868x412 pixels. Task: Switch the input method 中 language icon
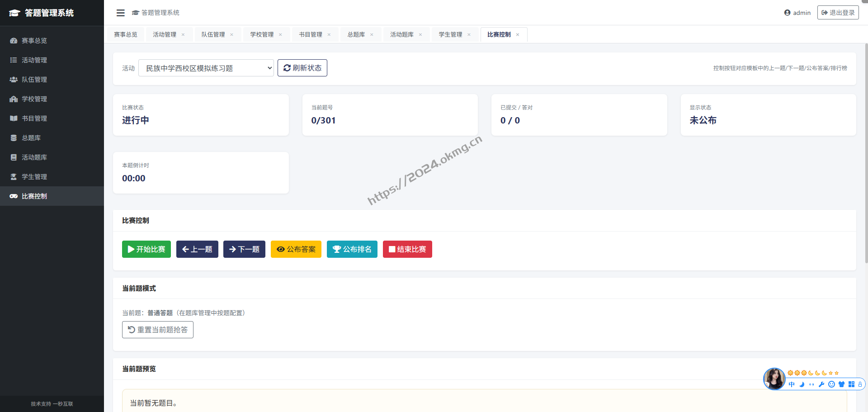(792, 384)
